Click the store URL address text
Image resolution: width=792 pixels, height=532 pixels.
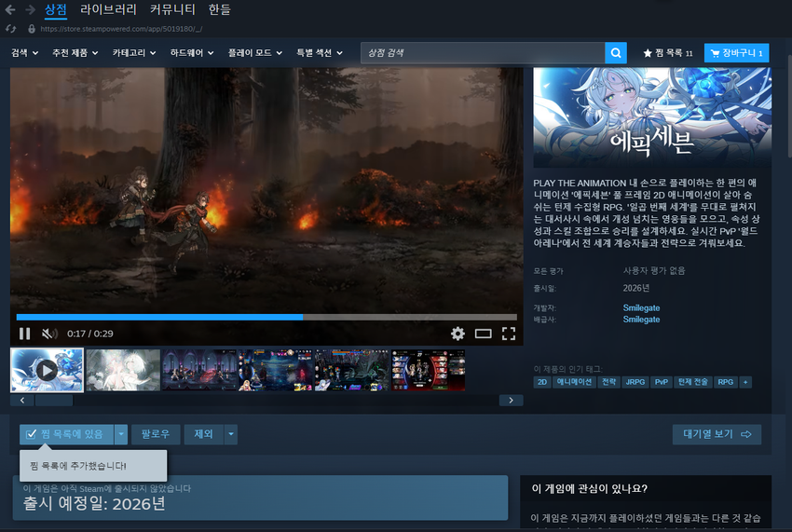click(x=121, y=29)
